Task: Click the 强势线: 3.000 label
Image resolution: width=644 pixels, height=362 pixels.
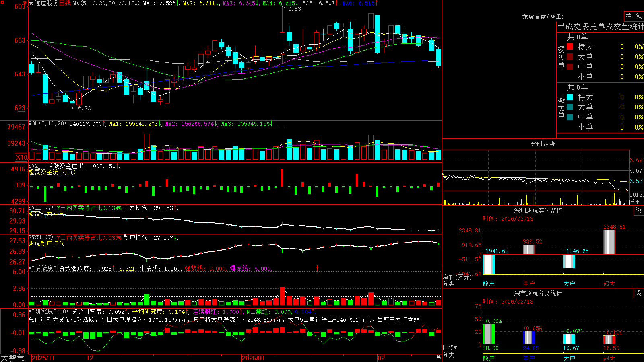Action: pyautogui.click(x=205, y=268)
